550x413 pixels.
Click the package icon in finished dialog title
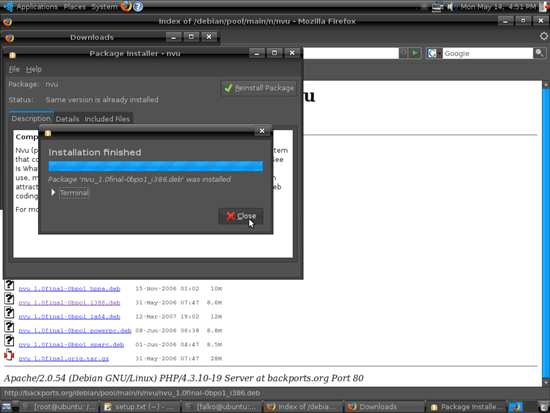click(x=48, y=133)
